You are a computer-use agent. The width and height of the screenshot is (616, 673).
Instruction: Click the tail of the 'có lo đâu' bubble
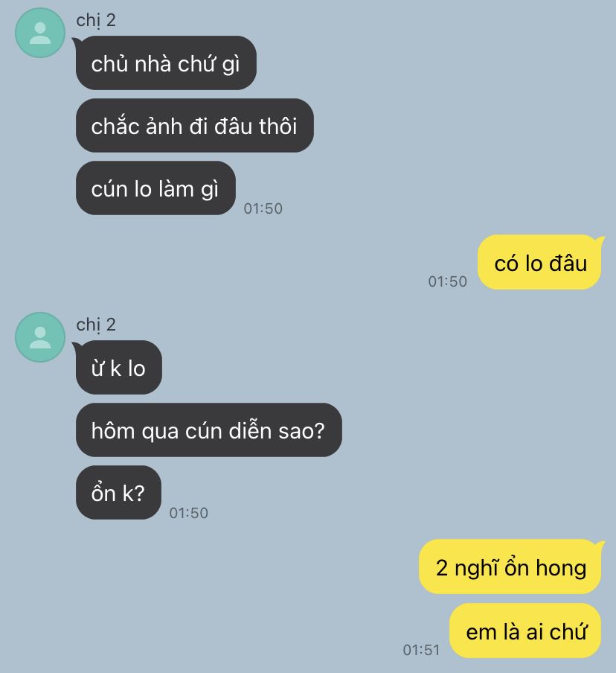tap(599, 240)
